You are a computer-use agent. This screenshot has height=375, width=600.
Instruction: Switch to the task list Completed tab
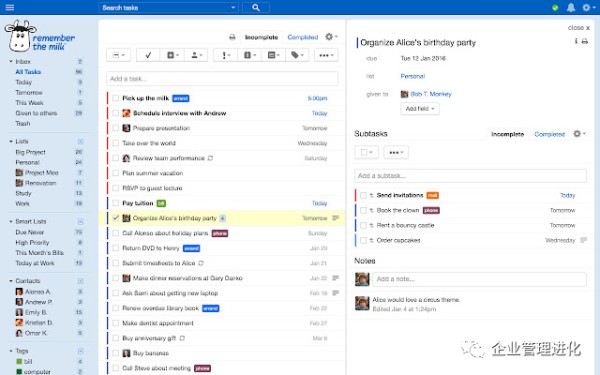click(x=303, y=37)
